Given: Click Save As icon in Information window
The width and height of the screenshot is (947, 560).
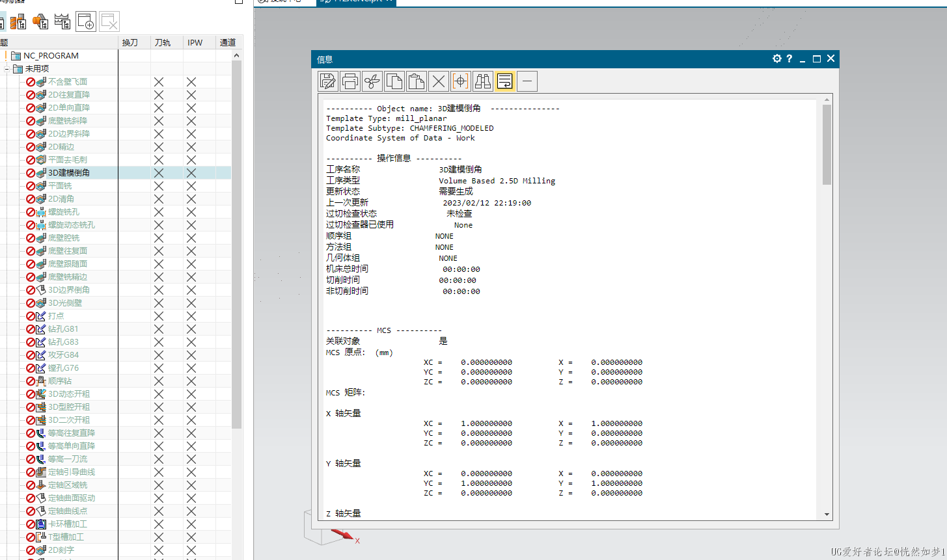Looking at the screenshot, I should tap(328, 81).
